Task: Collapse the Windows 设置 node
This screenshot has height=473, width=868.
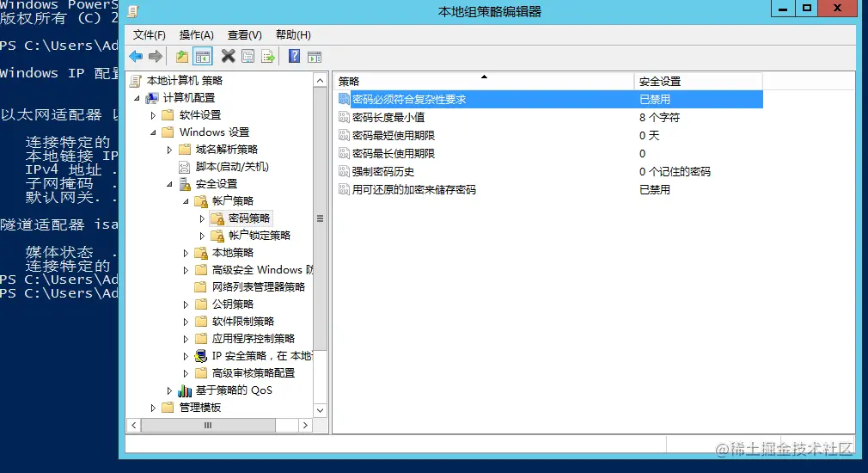Action: click(x=153, y=132)
